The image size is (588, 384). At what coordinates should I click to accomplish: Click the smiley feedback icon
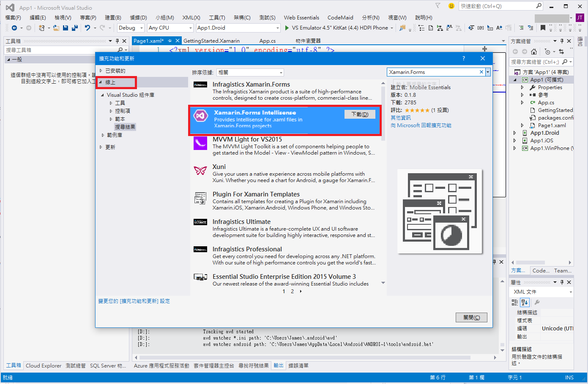click(451, 6)
